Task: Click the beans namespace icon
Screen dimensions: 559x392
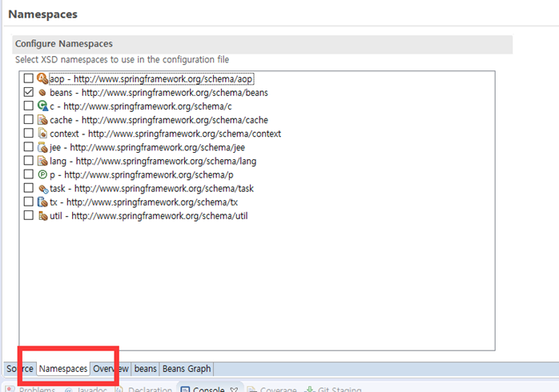Action: (42, 93)
